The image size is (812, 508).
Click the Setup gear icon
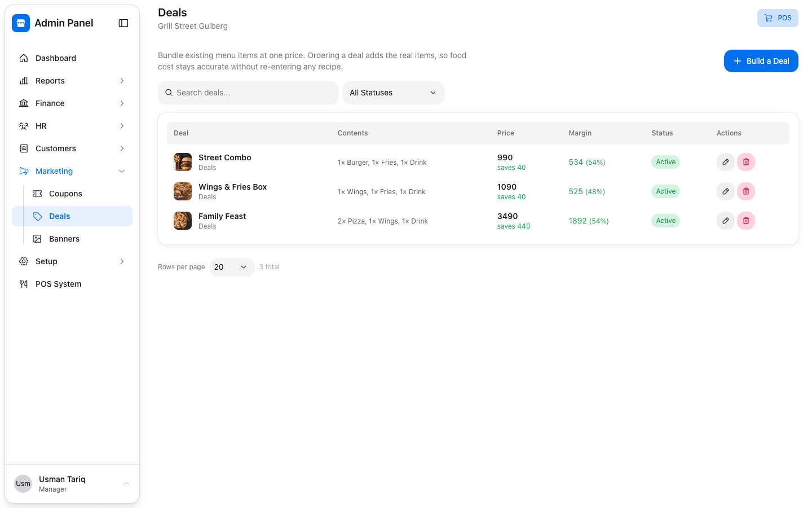coord(24,261)
